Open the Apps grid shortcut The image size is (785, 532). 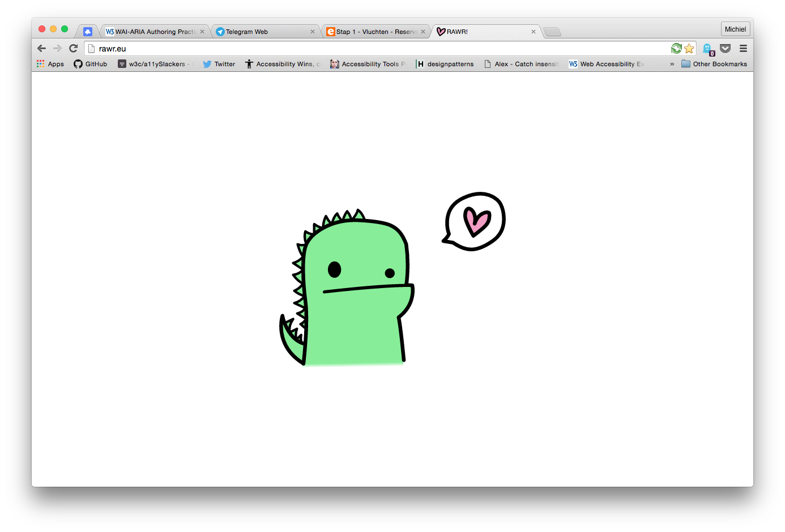[x=50, y=64]
